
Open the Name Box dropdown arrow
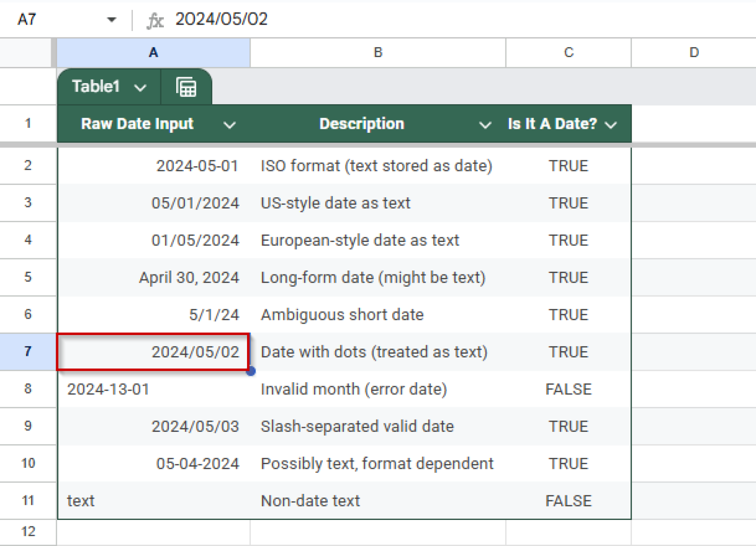pyautogui.click(x=112, y=19)
